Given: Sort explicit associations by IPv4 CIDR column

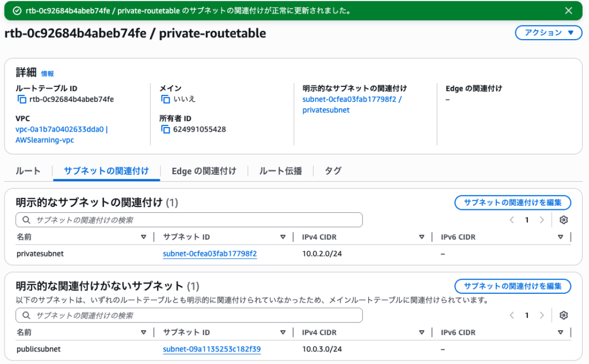Looking at the screenshot, I should pos(422,237).
